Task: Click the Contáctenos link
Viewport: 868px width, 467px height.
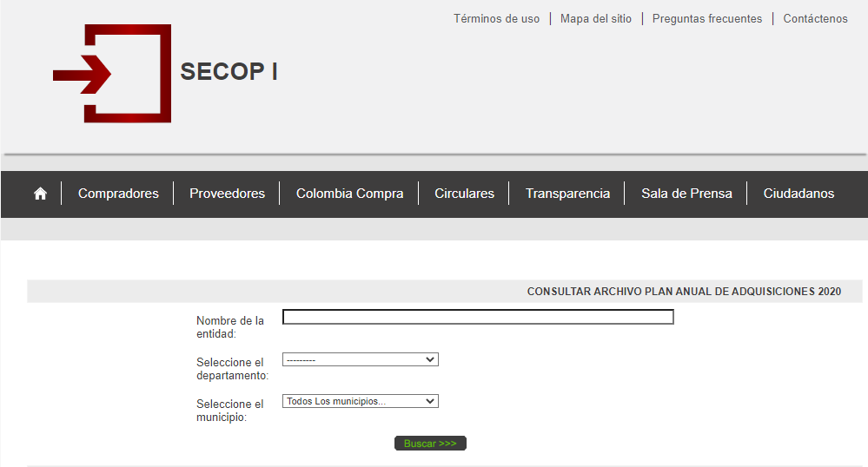Action: pos(815,19)
